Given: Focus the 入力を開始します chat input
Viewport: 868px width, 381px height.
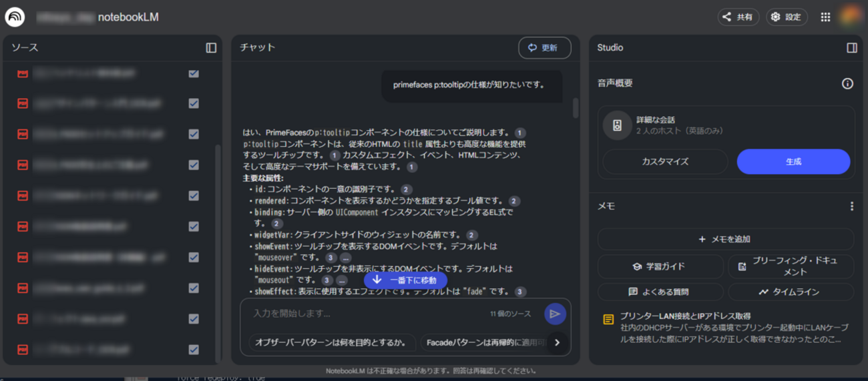Looking at the screenshot, I should tap(367, 314).
